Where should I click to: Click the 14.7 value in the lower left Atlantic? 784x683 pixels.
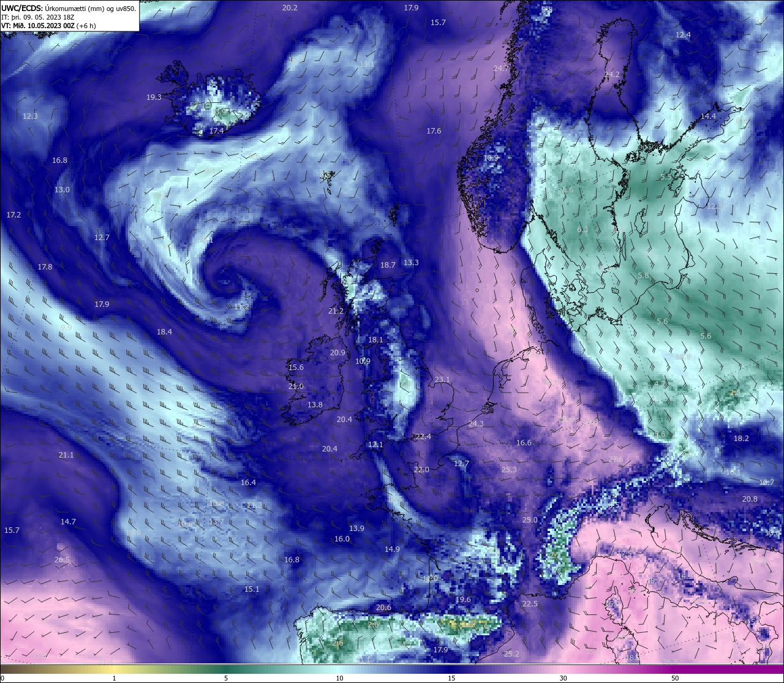pyautogui.click(x=68, y=522)
